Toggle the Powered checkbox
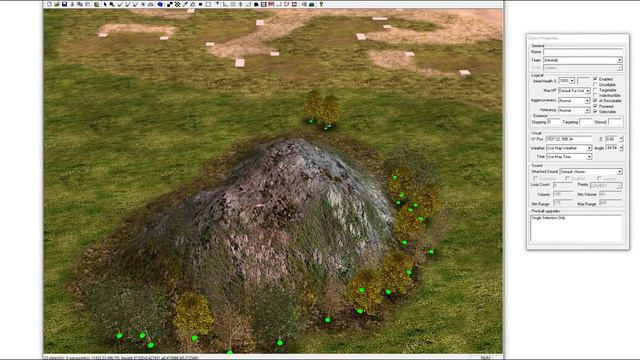640x360 pixels. (595, 106)
